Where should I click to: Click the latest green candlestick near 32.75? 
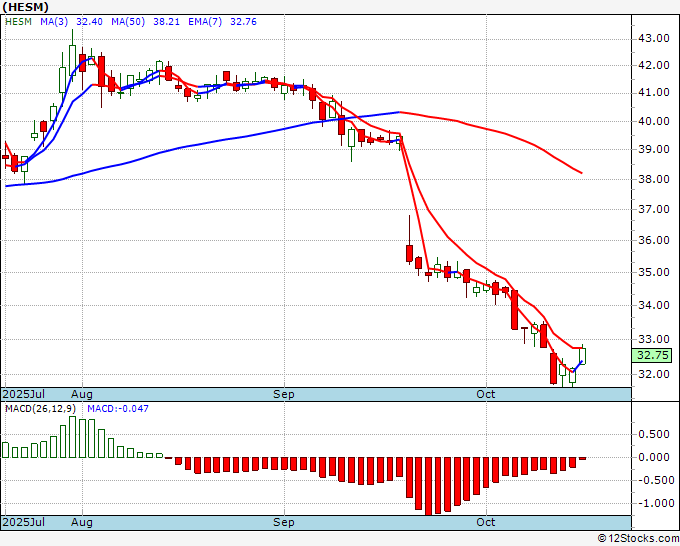point(582,356)
